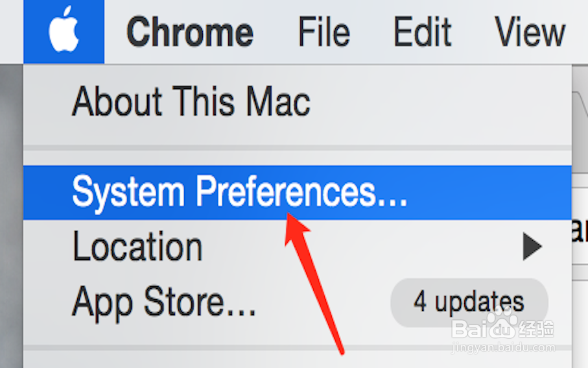Image resolution: width=588 pixels, height=368 pixels.
Task: Click the Apple logo menu icon
Action: [64, 31]
